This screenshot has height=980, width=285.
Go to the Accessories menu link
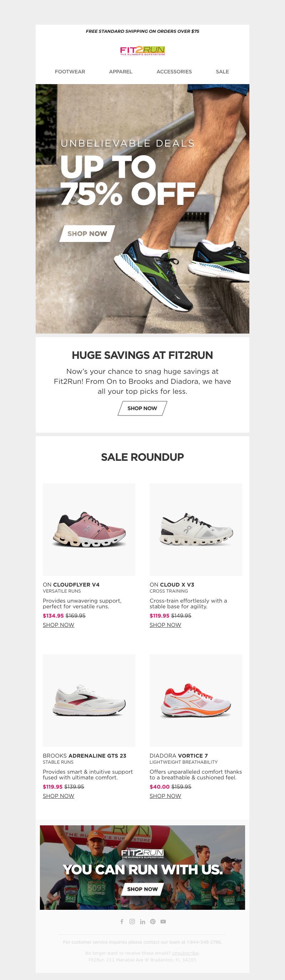174,72
